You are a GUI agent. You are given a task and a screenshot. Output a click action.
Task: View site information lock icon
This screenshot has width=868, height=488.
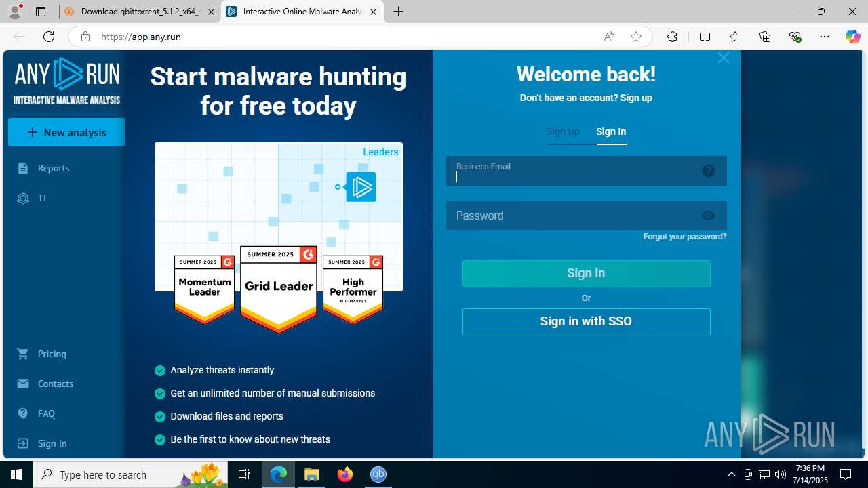pyautogui.click(x=85, y=37)
